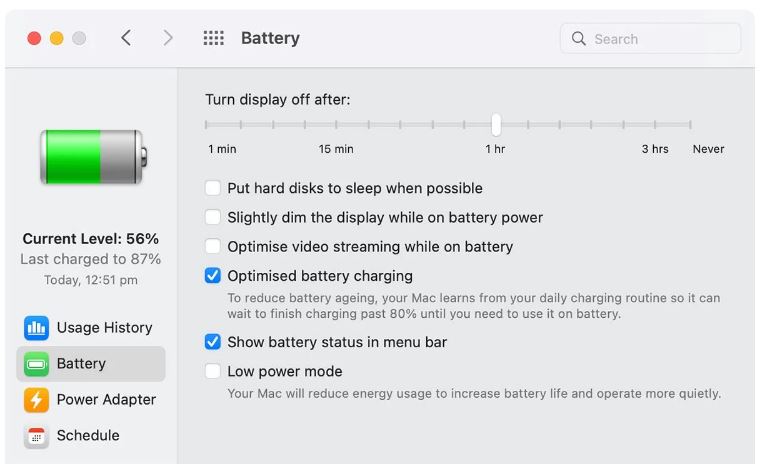Open the Schedule calendar icon
Screen dimensions: 763x475
[36, 436]
